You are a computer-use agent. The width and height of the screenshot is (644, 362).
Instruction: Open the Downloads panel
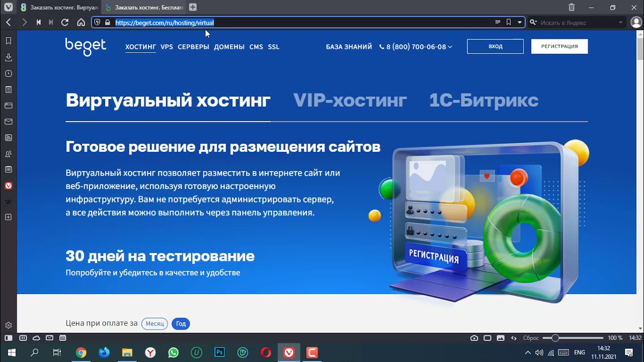pos(9,57)
